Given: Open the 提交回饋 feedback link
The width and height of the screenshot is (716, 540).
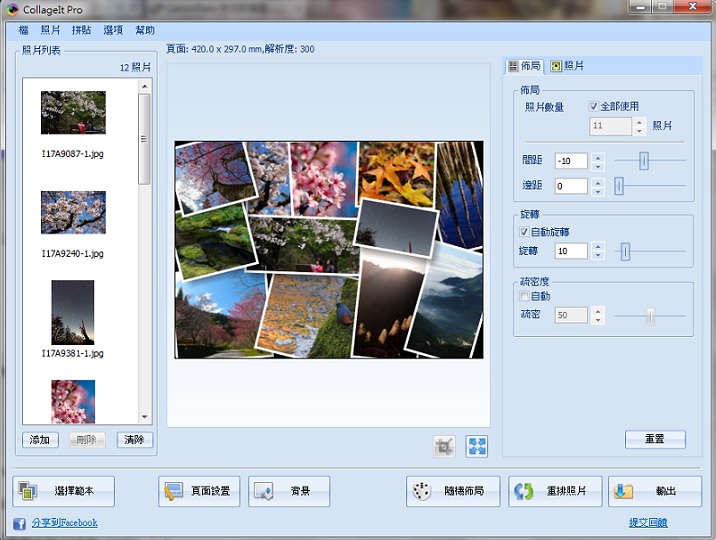Looking at the screenshot, I should point(648,523).
